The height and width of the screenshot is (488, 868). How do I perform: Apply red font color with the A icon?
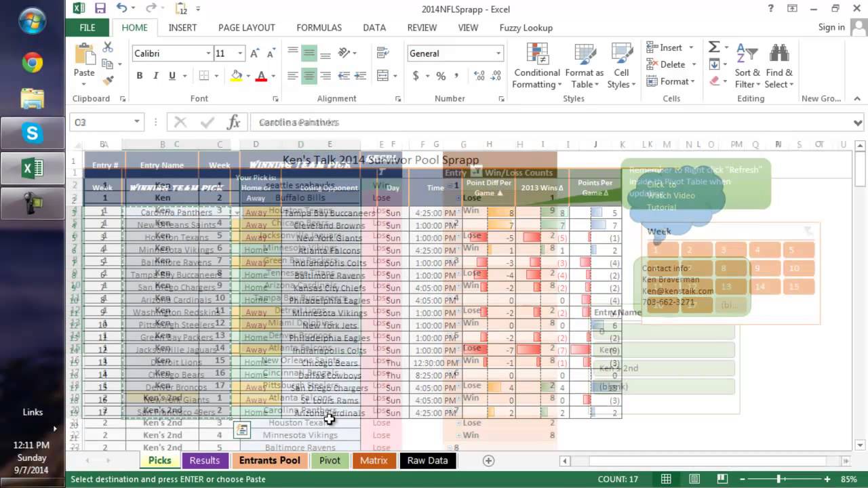261,76
